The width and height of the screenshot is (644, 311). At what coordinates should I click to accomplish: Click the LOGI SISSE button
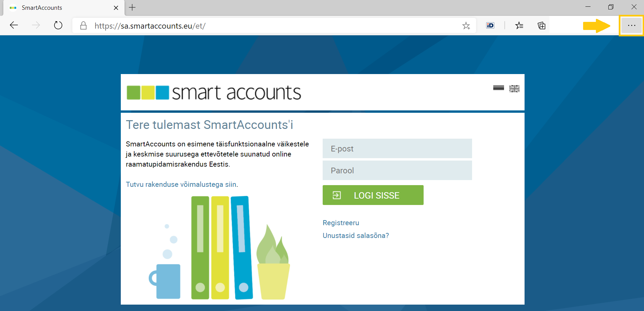[373, 195]
